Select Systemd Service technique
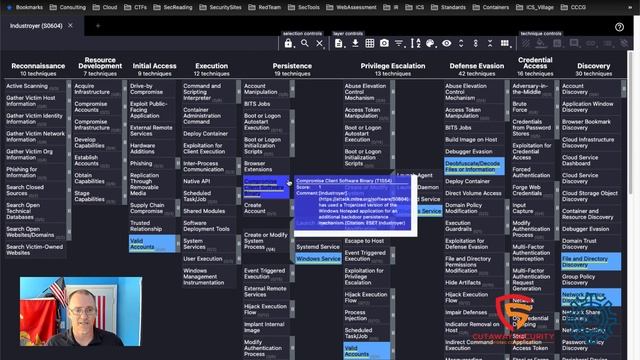 pyautogui.click(x=318, y=247)
